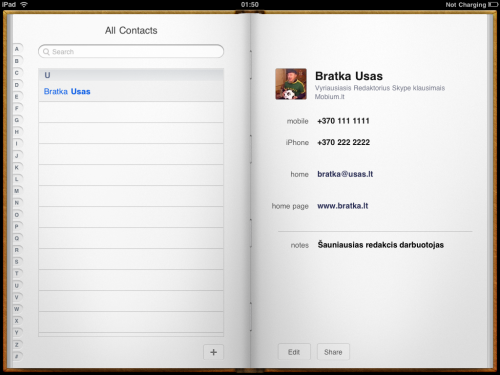Jump to letter Q index tab
Image resolution: width=500 pixels, height=375 pixels.
pos(17,238)
